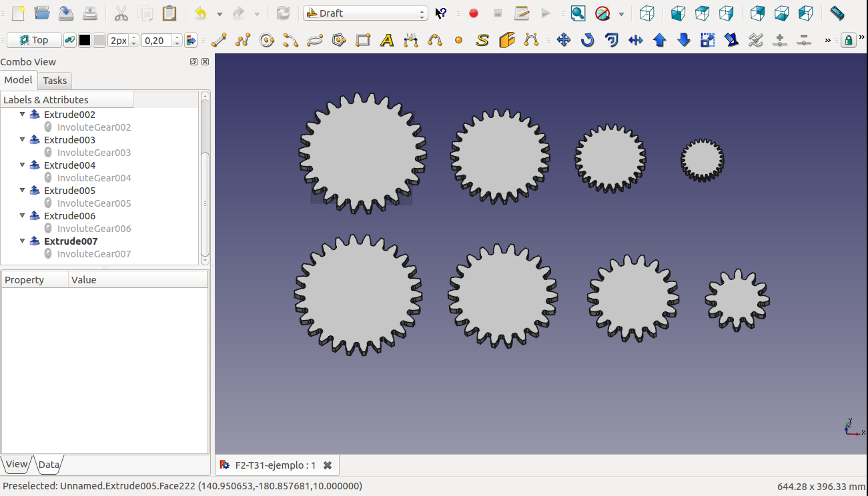Viewport: 868px width, 496px height.
Task: Toggle the snap lock button
Action: (847, 41)
